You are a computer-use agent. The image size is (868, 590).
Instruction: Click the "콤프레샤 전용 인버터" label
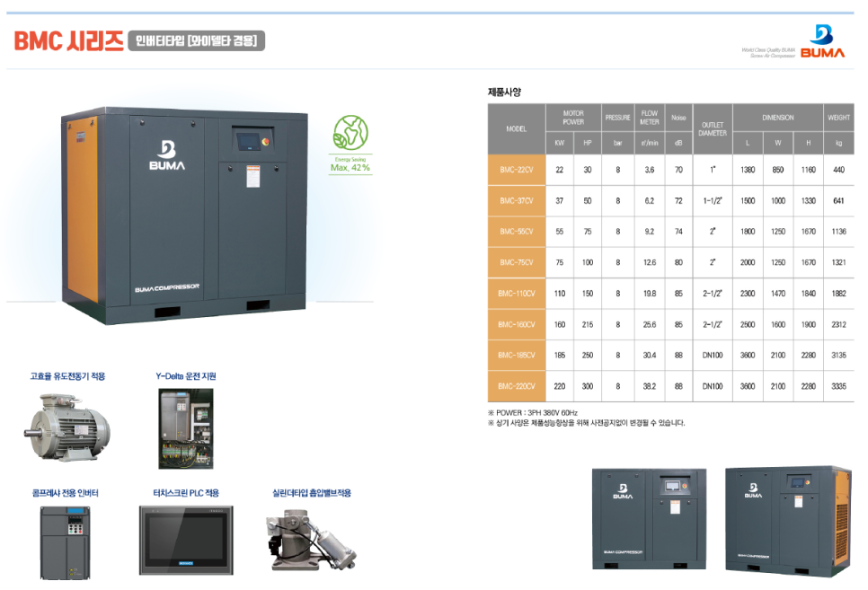[x=66, y=493]
